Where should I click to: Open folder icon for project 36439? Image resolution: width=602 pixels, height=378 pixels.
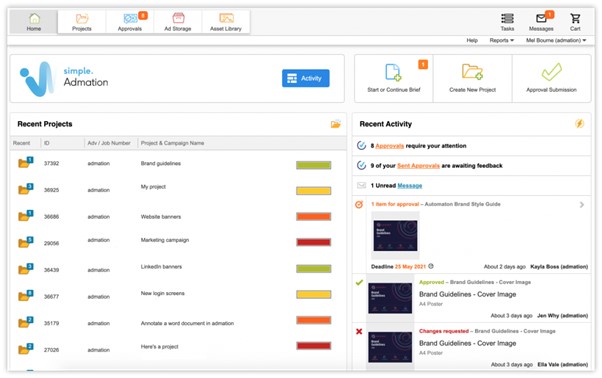(x=25, y=269)
